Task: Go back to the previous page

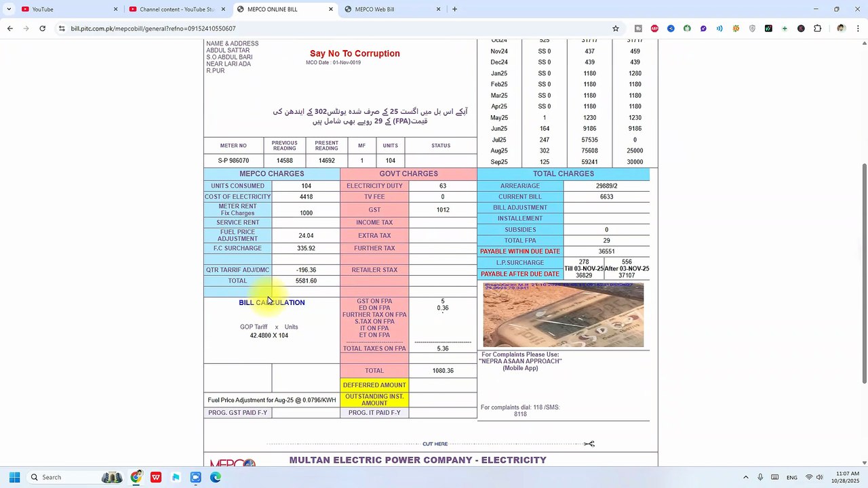Action: click(x=10, y=28)
